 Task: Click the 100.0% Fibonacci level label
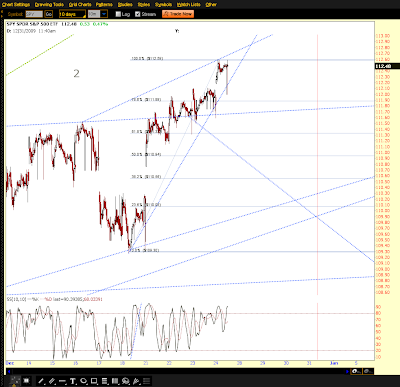(x=147, y=59)
